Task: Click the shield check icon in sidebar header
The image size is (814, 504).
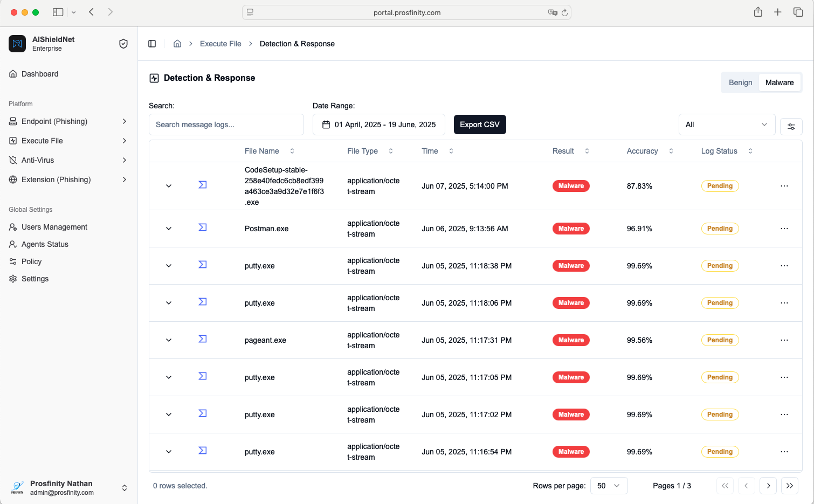Action: [123, 44]
